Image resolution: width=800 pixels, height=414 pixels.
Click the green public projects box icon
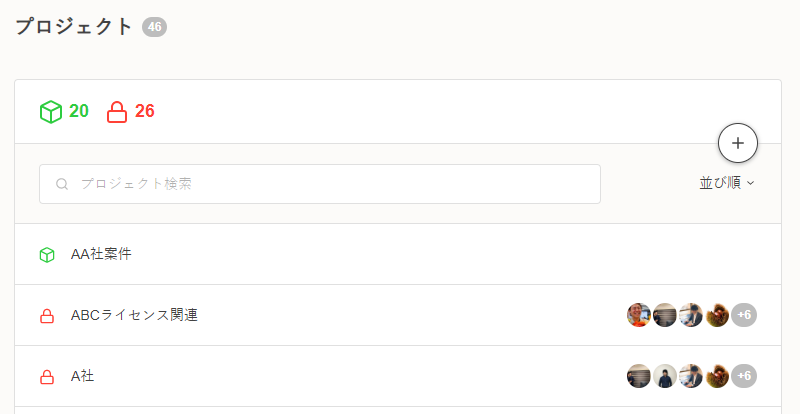click(51, 111)
